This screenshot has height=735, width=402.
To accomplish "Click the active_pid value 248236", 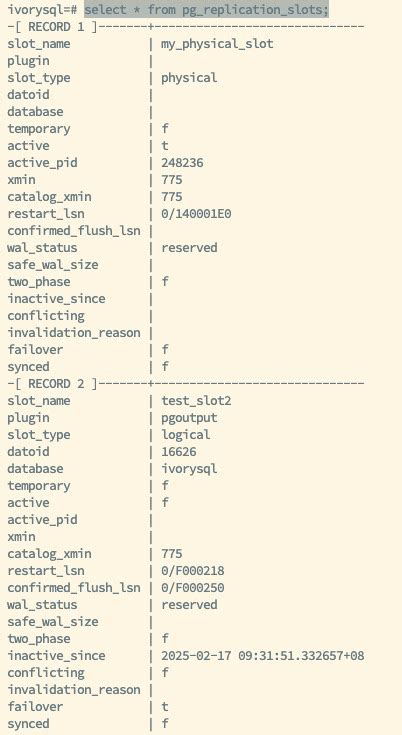I will coord(182,163).
